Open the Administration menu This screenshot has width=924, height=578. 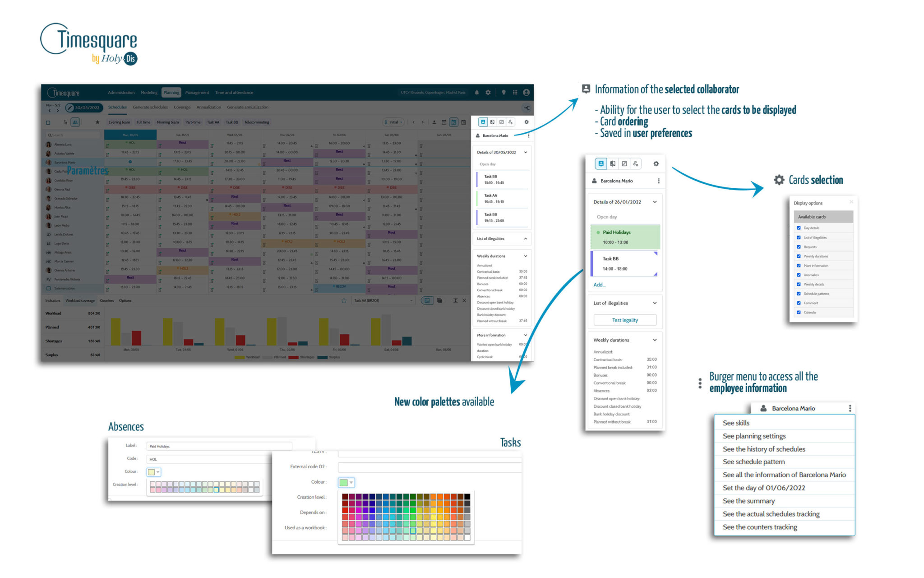tap(121, 93)
